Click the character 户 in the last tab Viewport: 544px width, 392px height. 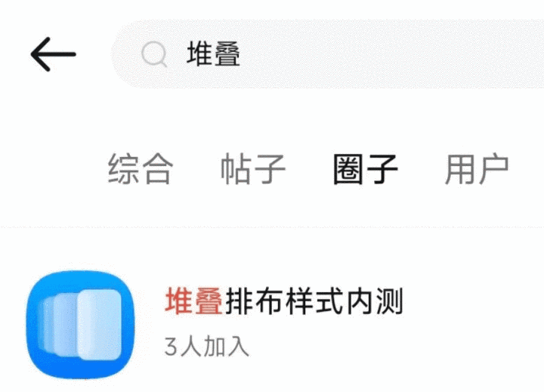point(494,168)
